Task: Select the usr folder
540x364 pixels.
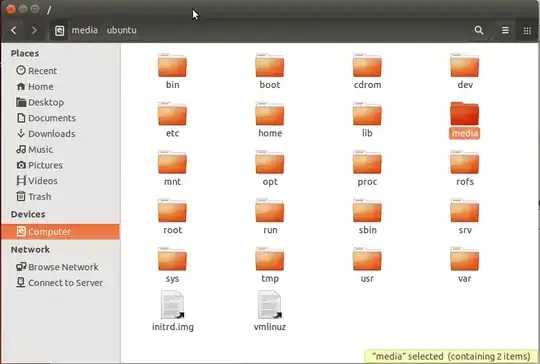Action: coord(367,265)
